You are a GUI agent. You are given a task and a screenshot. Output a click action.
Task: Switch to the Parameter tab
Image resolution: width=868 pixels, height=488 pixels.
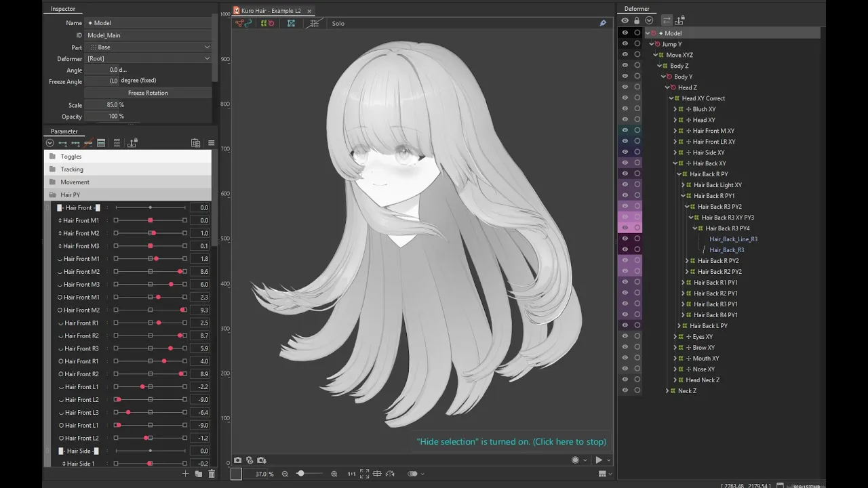(64, 131)
